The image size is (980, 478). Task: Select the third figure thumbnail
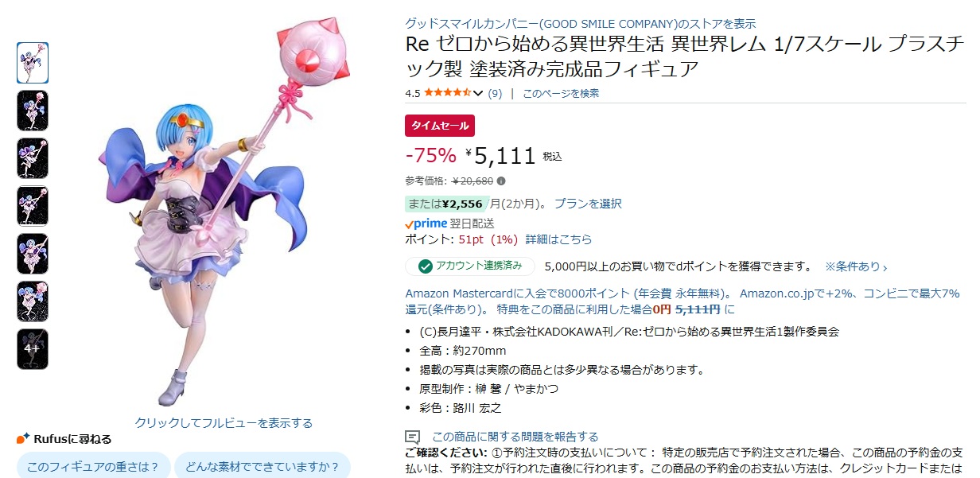(33, 158)
